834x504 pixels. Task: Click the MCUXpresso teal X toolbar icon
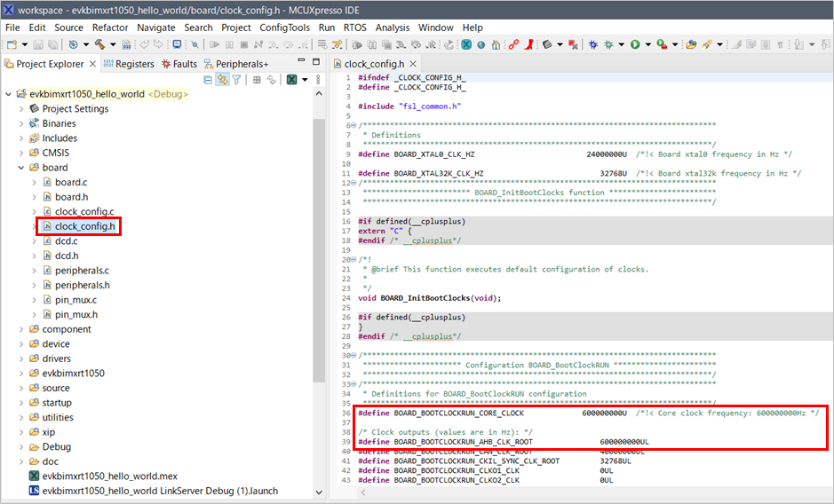[466, 44]
